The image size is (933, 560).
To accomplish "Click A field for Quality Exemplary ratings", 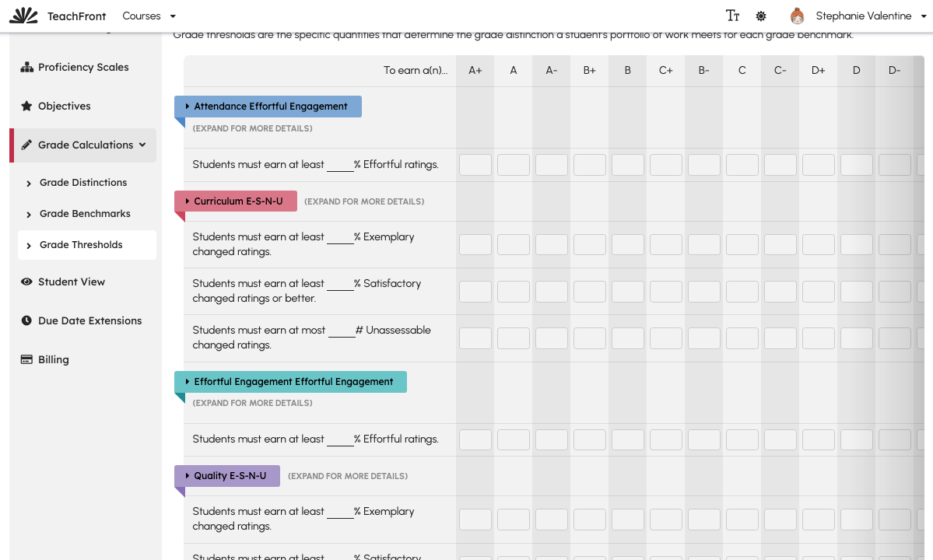I will tap(514, 519).
